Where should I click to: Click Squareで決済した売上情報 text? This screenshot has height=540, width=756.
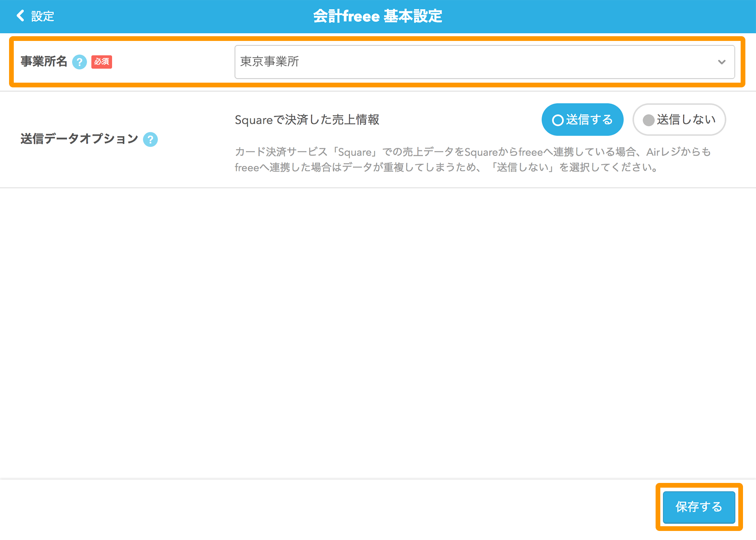tap(307, 120)
